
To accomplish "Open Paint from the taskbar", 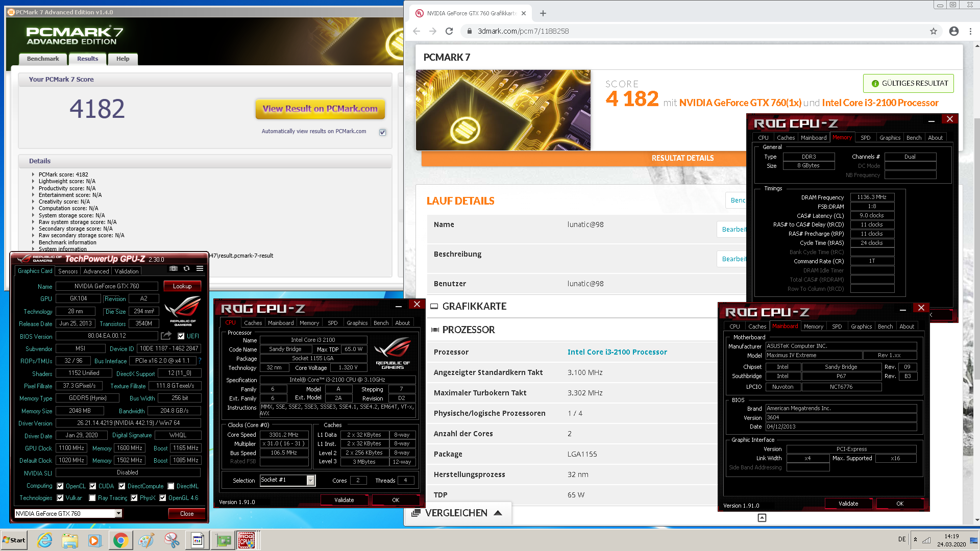I will click(x=146, y=540).
